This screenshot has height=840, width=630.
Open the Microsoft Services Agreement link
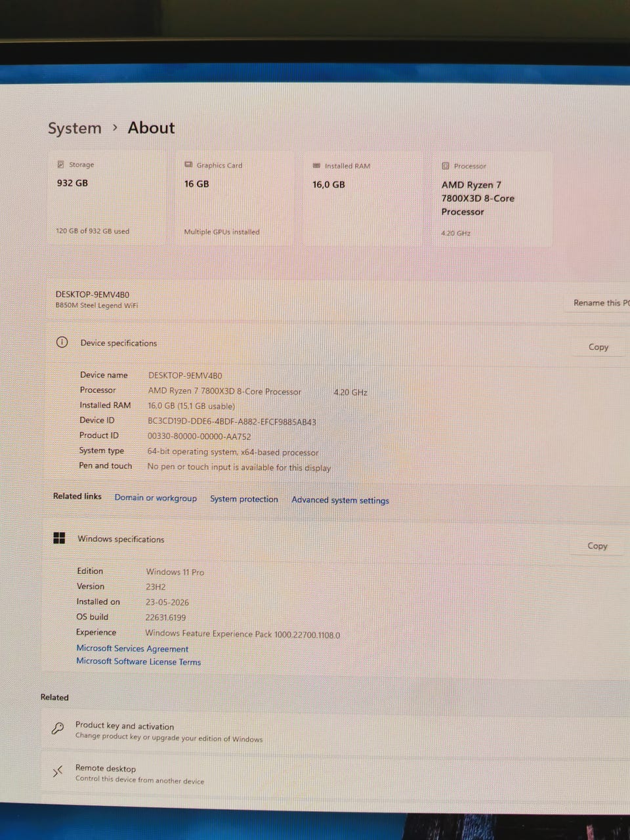132,648
